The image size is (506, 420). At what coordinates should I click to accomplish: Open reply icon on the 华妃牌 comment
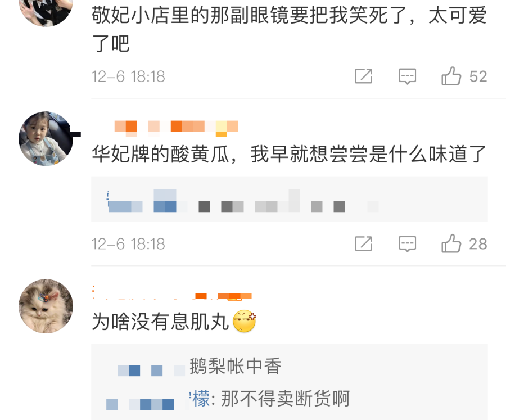click(407, 244)
